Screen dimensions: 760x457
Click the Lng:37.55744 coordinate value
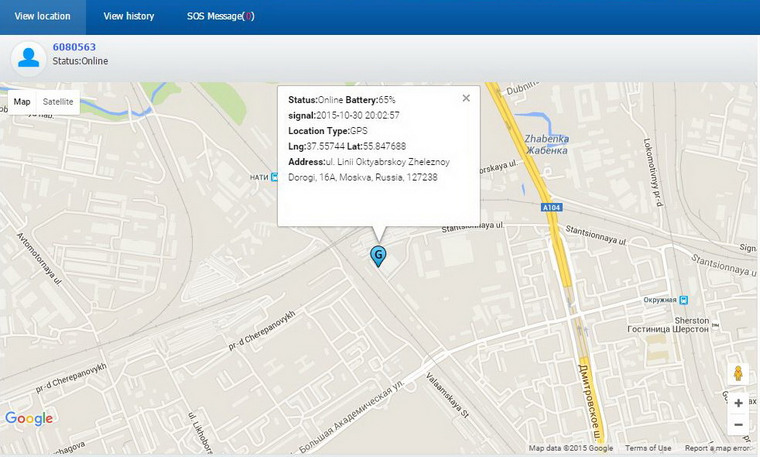tap(317, 146)
